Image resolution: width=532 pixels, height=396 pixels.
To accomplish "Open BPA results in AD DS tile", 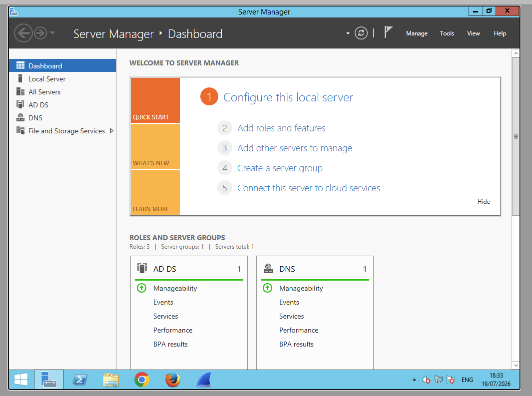I will (170, 344).
